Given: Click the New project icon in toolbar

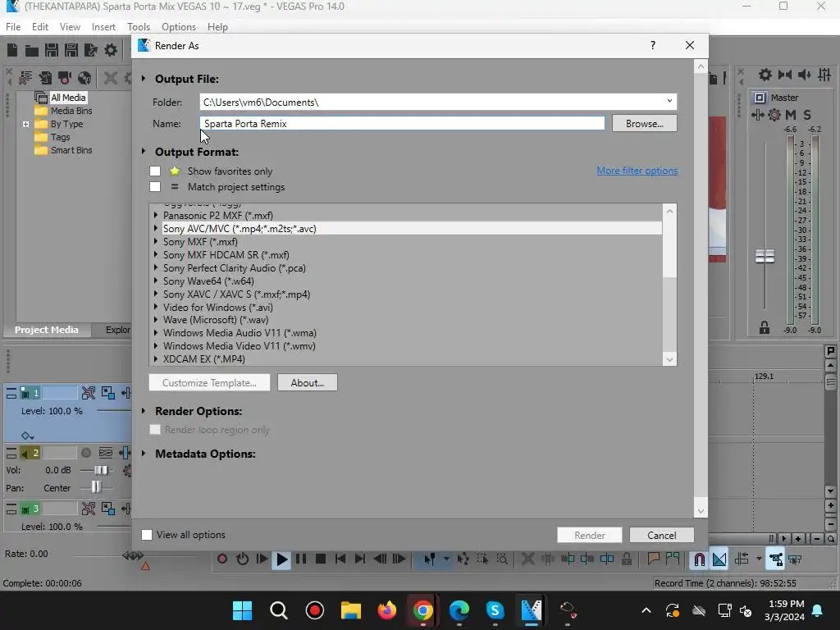Looking at the screenshot, I should click(11, 50).
